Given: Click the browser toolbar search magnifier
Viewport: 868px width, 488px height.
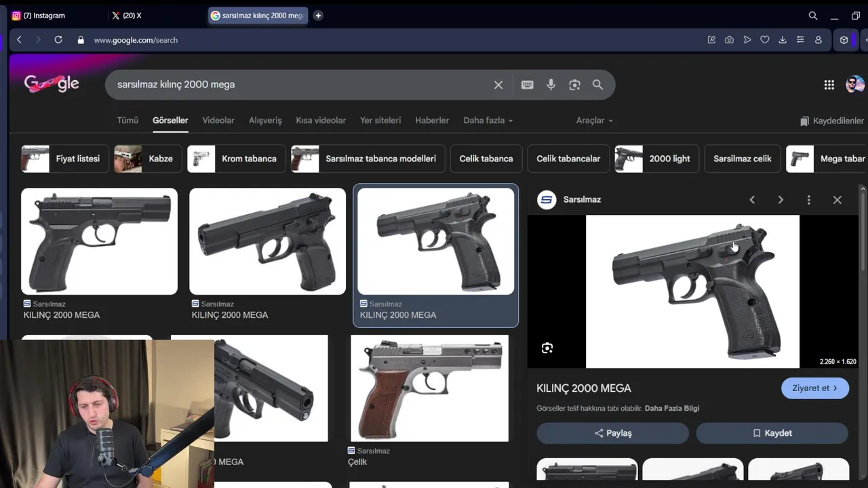Looking at the screenshot, I should point(813,16).
